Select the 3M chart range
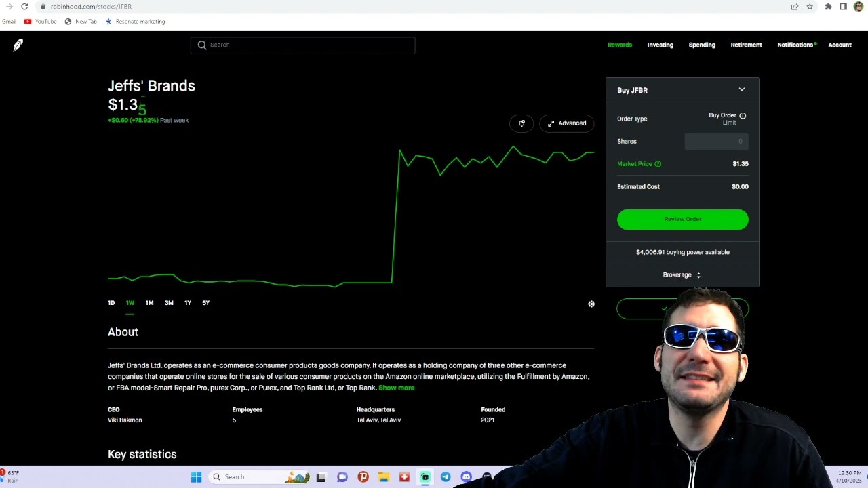Viewport: 868px width, 488px height. [x=169, y=303]
